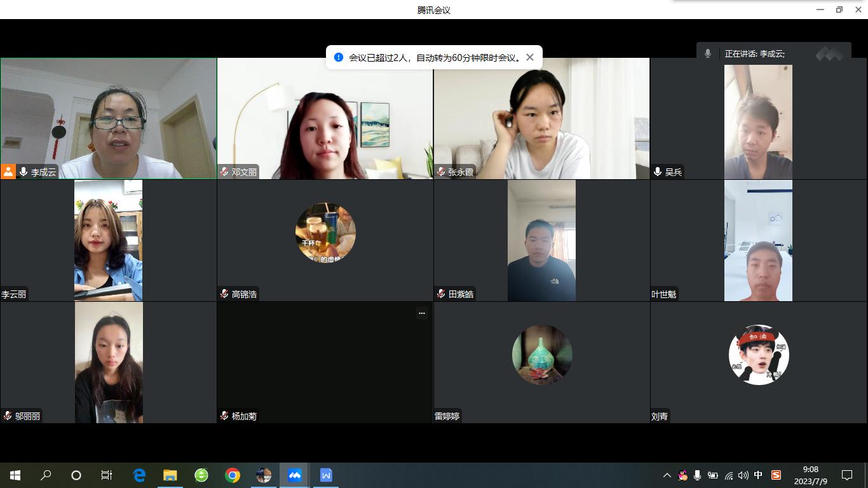Click 田紫皓's muted microphone icon
This screenshot has height=488, width=868.
click(x=441, y=294)
